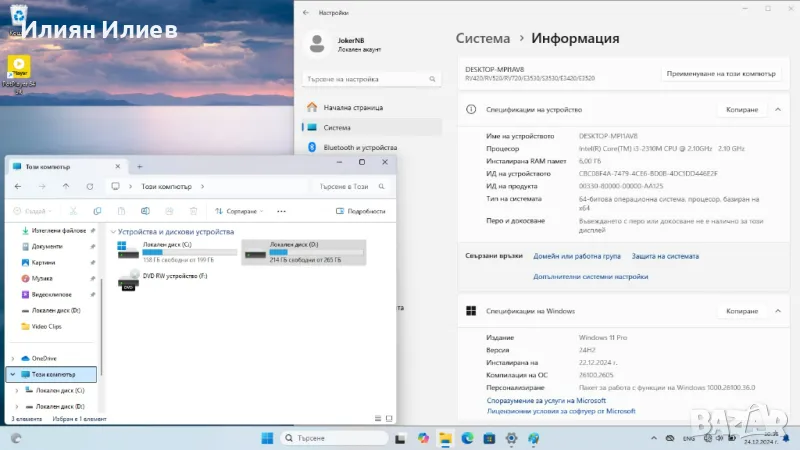This screenshot has width=800, height=450.
Task: Go back in the Settings window
Action: [306, 12]
